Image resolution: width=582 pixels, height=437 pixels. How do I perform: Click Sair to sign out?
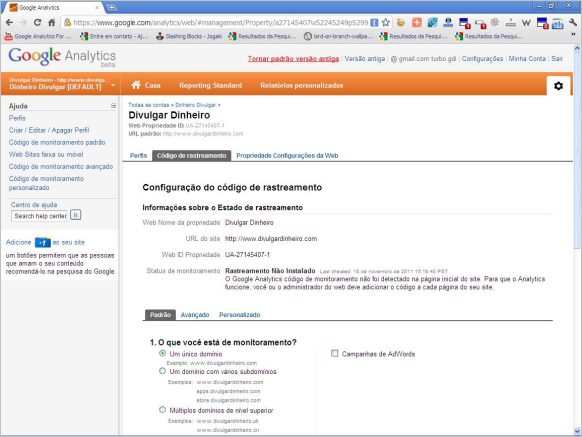pyautogui.click(x=557, y=59)
